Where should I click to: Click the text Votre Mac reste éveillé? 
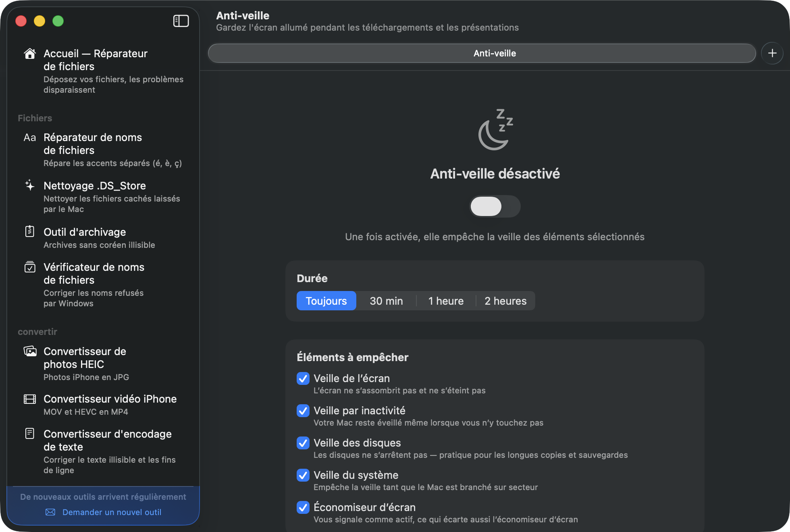(x=428, y=423)
